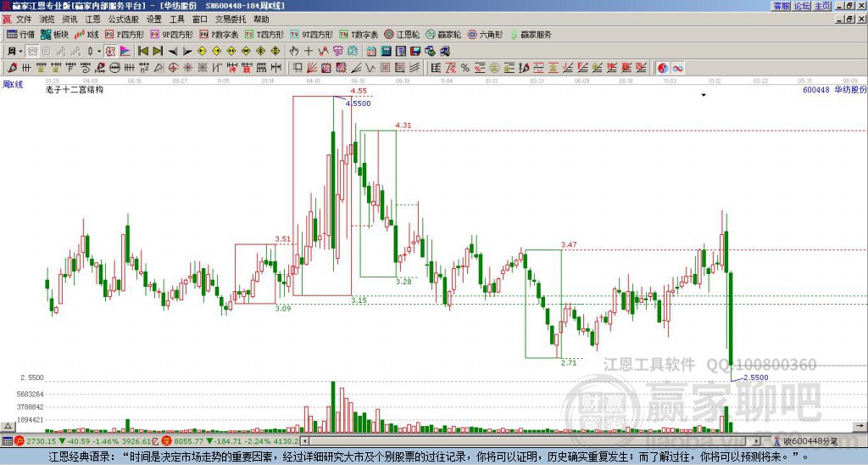
Task: Open the calculator icon
Action: 386,52
